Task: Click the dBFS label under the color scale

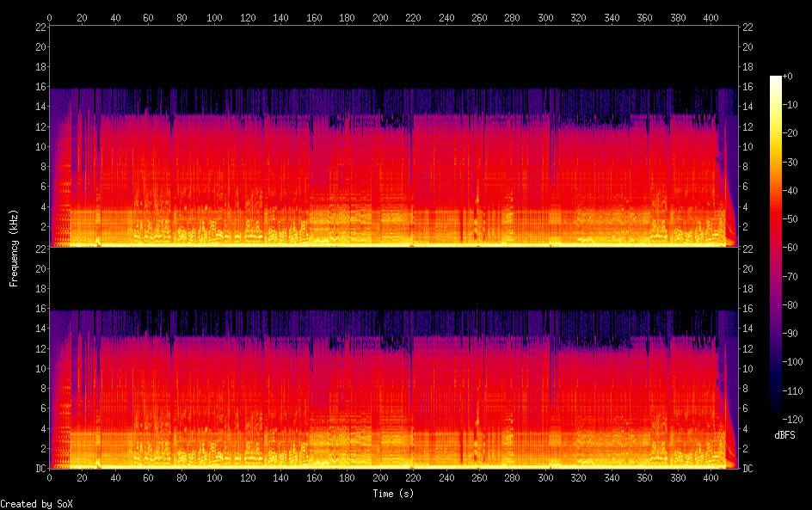Action: [x=784, y=436]
